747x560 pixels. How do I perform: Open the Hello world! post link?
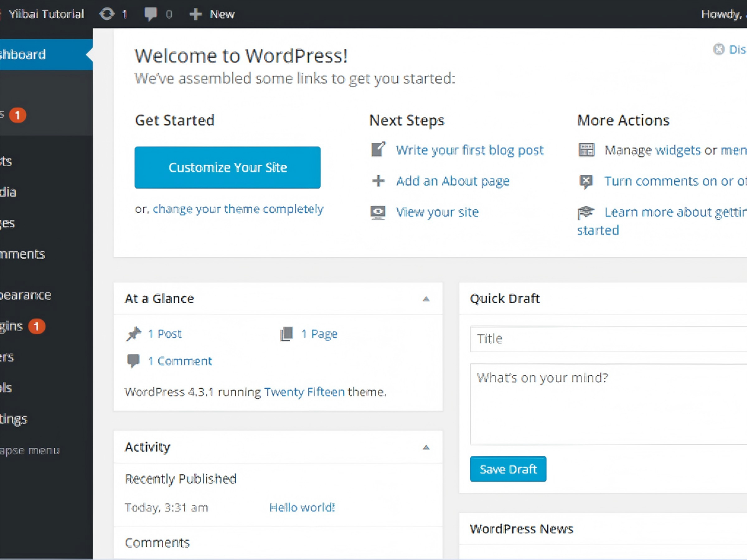pyautogui.click(x=302, y=507)
